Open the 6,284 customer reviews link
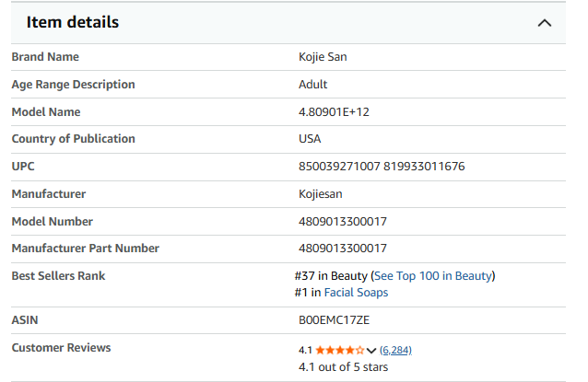The image size is (588, 382). point(395,350)
